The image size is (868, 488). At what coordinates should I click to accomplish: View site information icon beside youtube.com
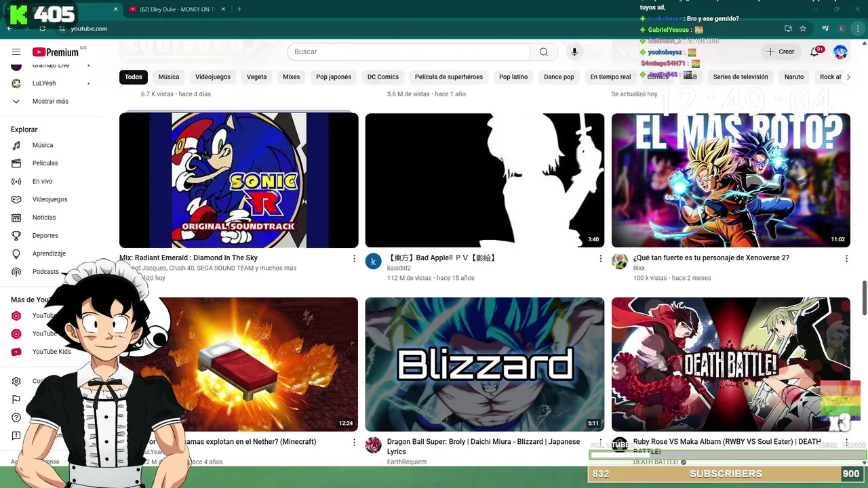[x=62, y=28]
